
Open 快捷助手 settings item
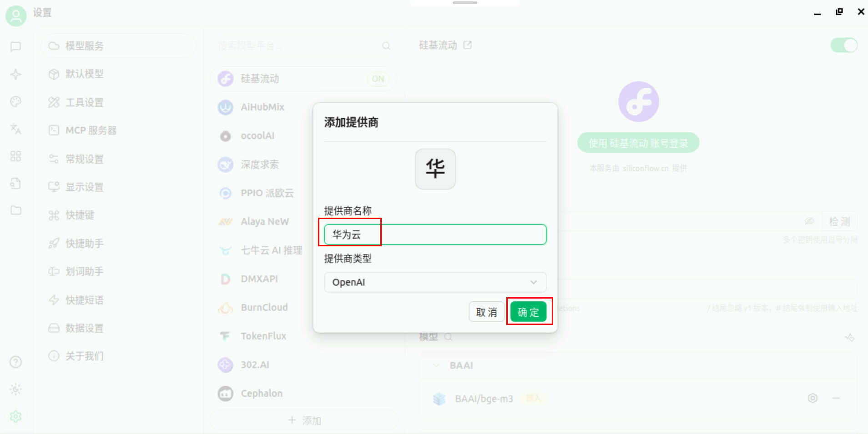tap(118, 244)
